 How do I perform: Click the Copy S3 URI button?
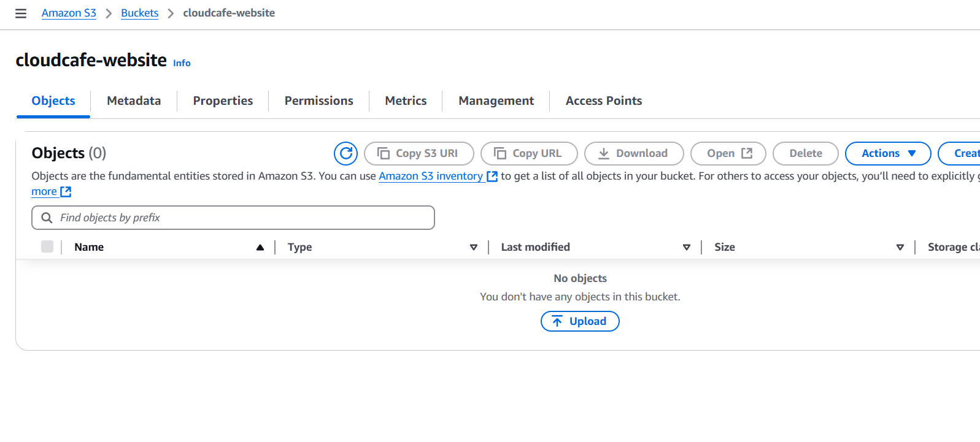click(419, 153)
